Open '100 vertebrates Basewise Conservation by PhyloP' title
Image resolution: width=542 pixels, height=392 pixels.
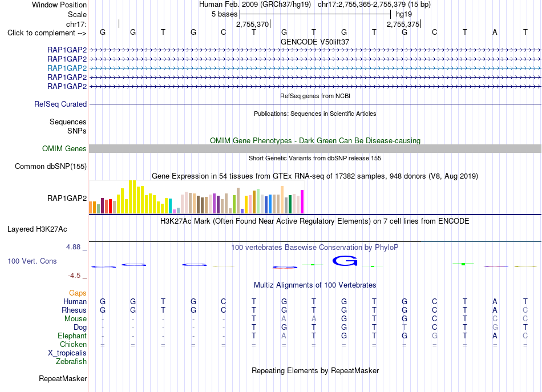pyautogui.click(x=315, y=248)
